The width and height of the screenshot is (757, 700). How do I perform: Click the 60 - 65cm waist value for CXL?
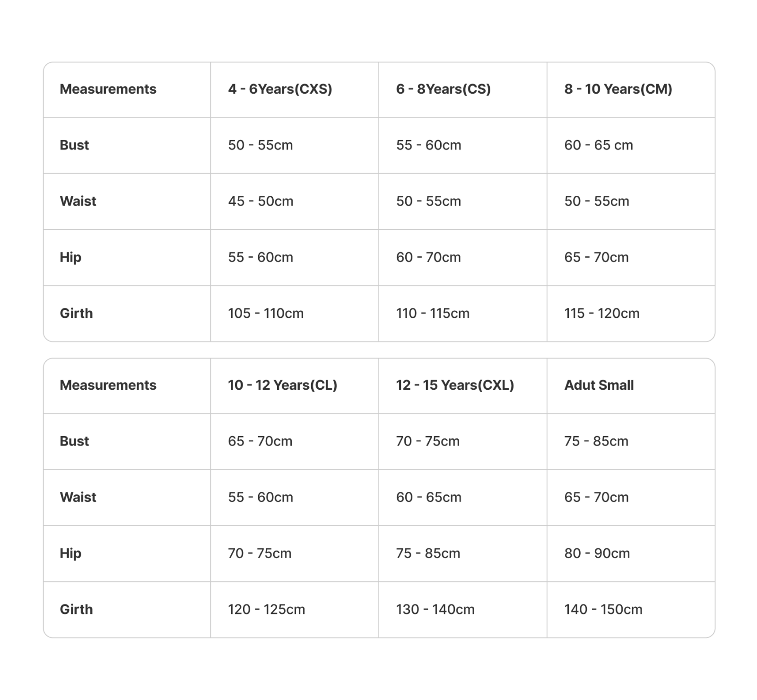click(x=428, y=497)
